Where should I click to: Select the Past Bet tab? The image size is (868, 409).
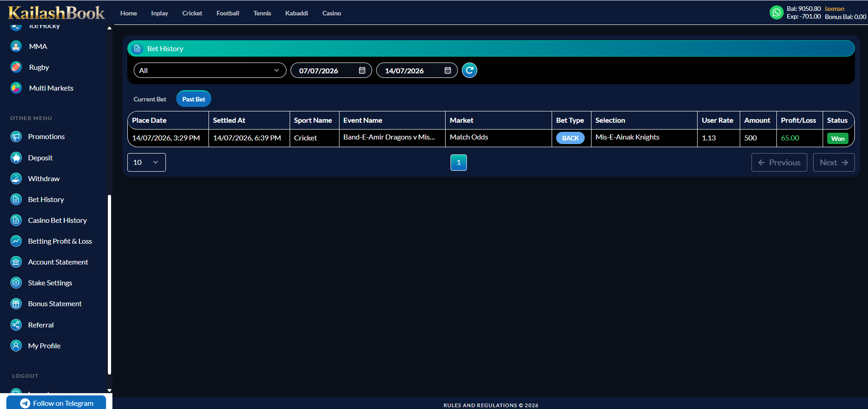pyautogui.click(x=194, y=99)
